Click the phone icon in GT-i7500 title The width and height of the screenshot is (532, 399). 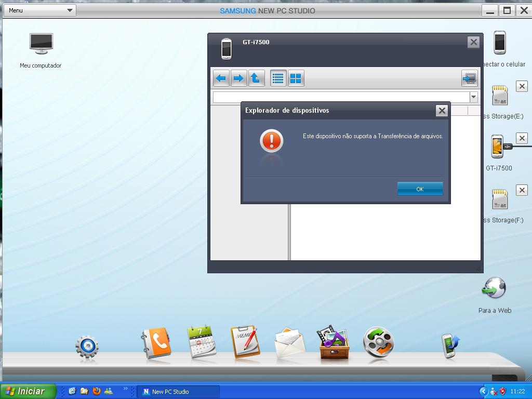click(227, 49)
